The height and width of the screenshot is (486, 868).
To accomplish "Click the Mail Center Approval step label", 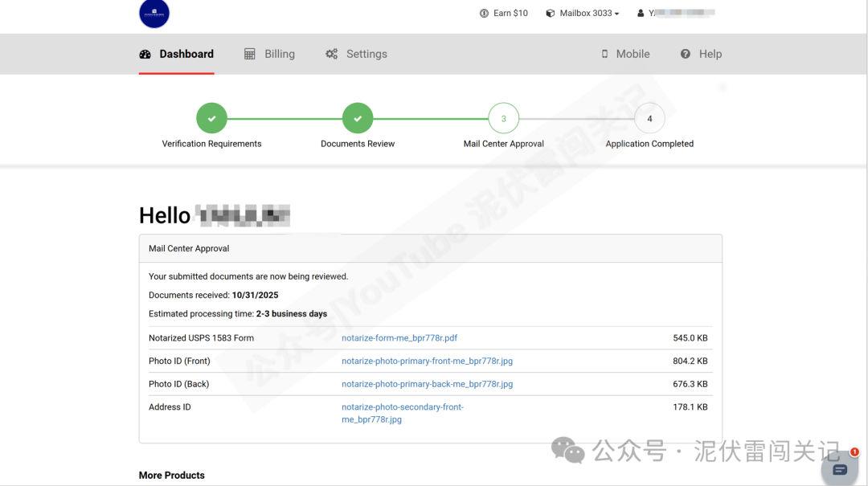I will (x=504, y=144).
